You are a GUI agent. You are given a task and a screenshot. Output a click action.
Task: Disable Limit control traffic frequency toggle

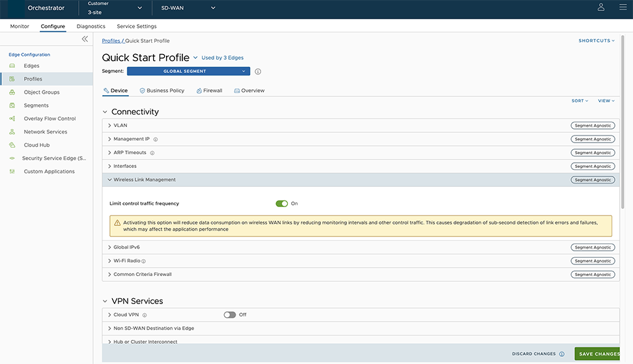click(x=282, y=204)
